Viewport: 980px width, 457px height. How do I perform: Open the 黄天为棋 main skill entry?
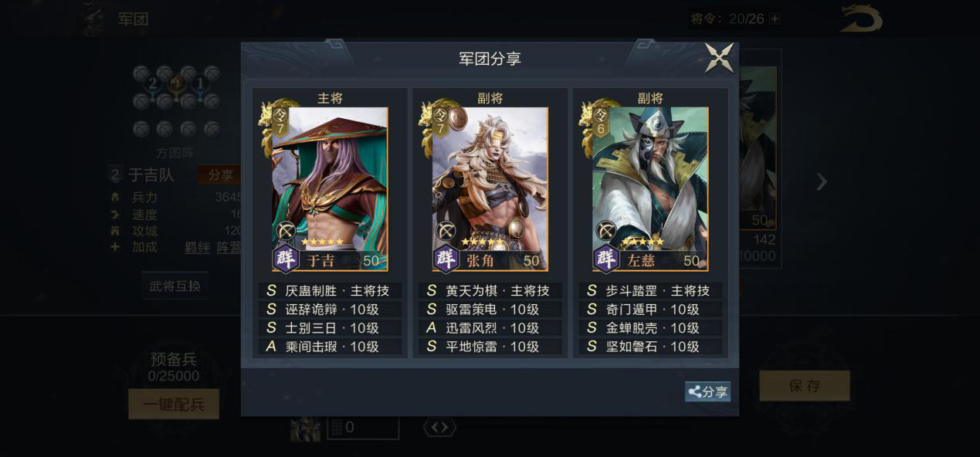coord(490,291)
